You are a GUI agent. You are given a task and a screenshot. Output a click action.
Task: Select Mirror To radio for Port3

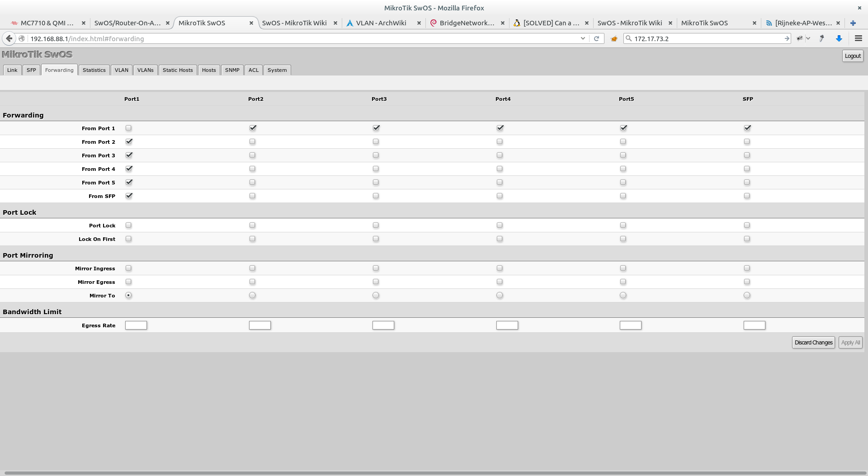[376, 295]
